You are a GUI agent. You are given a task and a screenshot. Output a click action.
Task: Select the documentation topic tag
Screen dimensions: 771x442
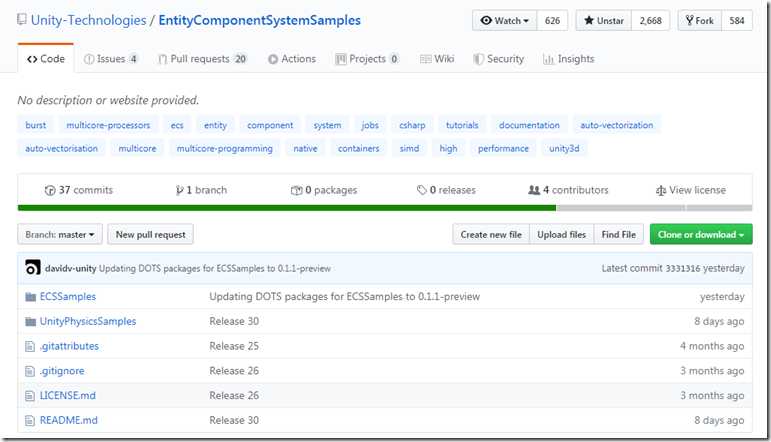529,125
